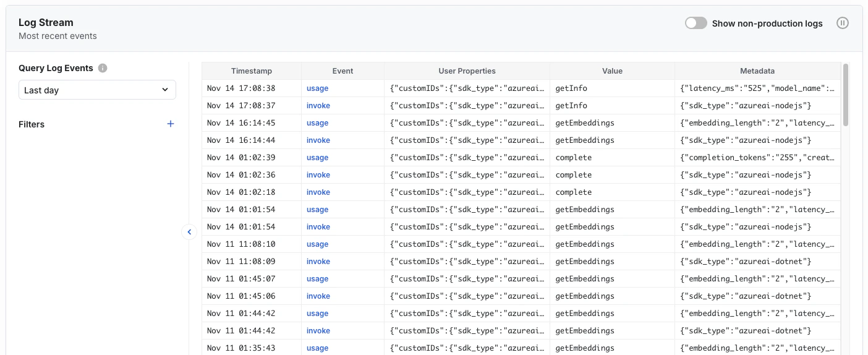Viewport: 868px width, 355px height.
Task: Open usage event at Nov 11 11:08:10
Action: [x=317, y=244]
